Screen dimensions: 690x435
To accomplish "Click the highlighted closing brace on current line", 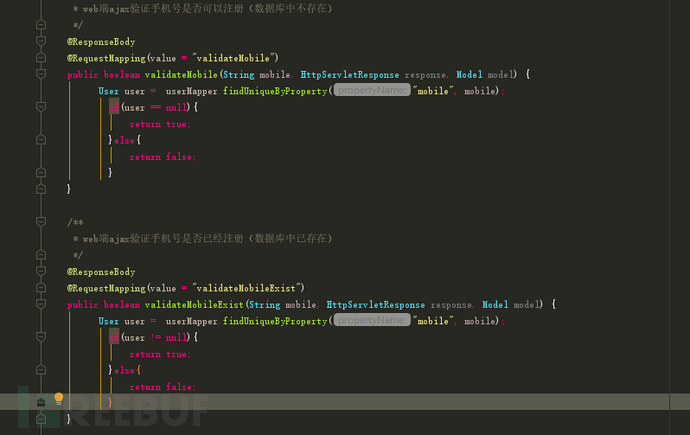I will pos(110,402).
